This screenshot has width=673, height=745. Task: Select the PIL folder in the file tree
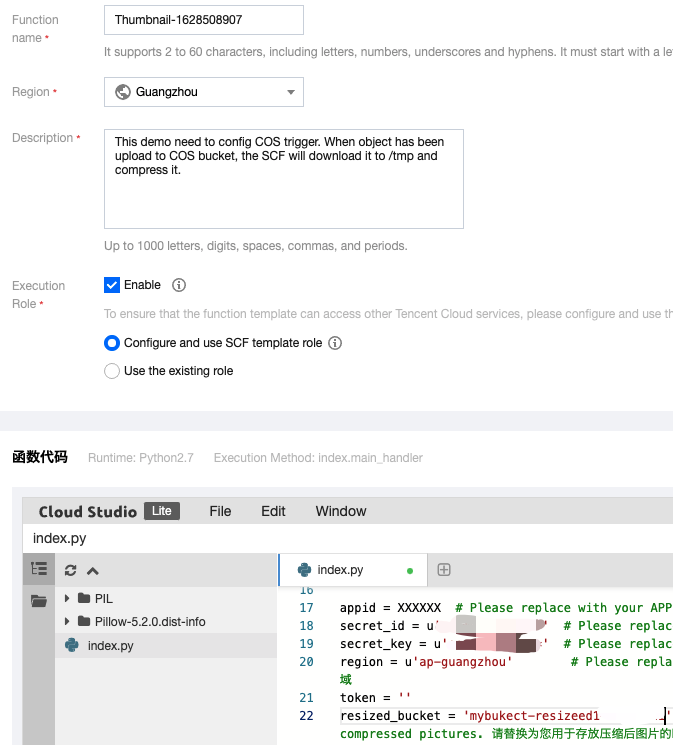point(104,599)
